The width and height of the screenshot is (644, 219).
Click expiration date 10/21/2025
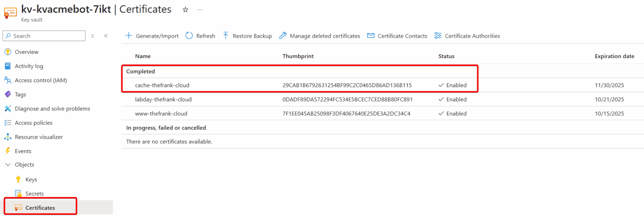pyautogui.click(x=609, y=99)
